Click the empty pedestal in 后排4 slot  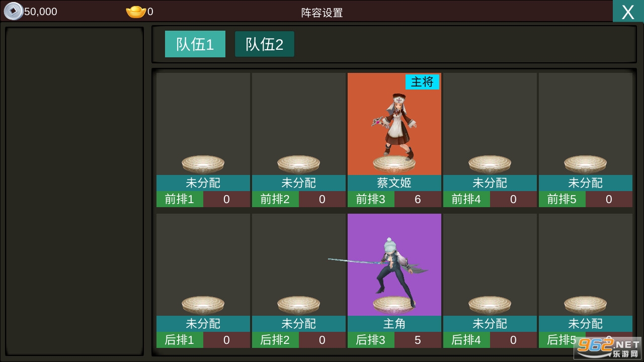point(490,305)
